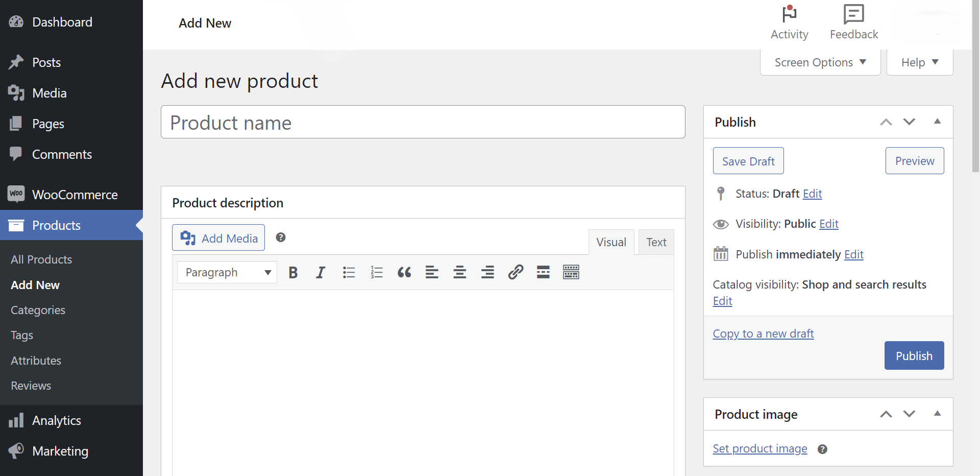Open the Paragraph format dropdown
The image size is (980, 476).
click(x=227, y=272)
